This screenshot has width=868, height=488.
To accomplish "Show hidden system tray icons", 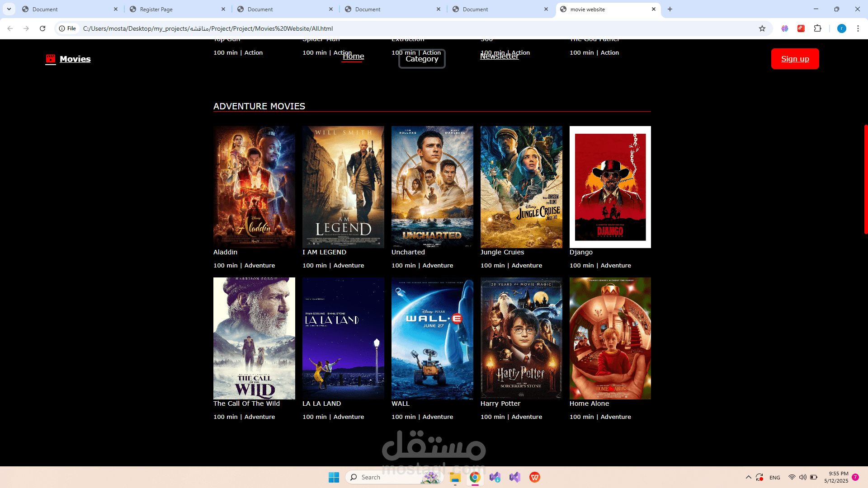I will click(748, 477).
